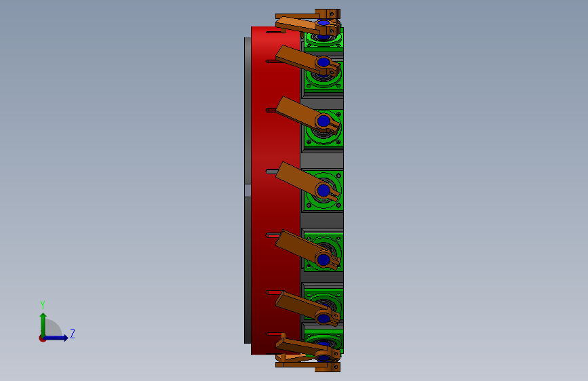Viewport: 588px width, 381px height.
Task: Click the red origin sphere of the coordinate triad
Action: [42, 338]
